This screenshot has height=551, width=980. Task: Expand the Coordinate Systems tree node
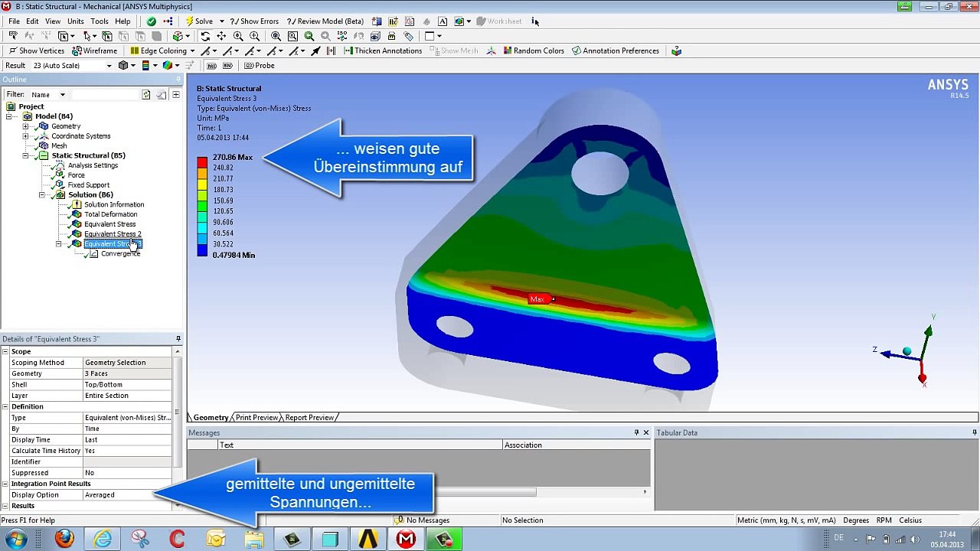coord(25,136)
